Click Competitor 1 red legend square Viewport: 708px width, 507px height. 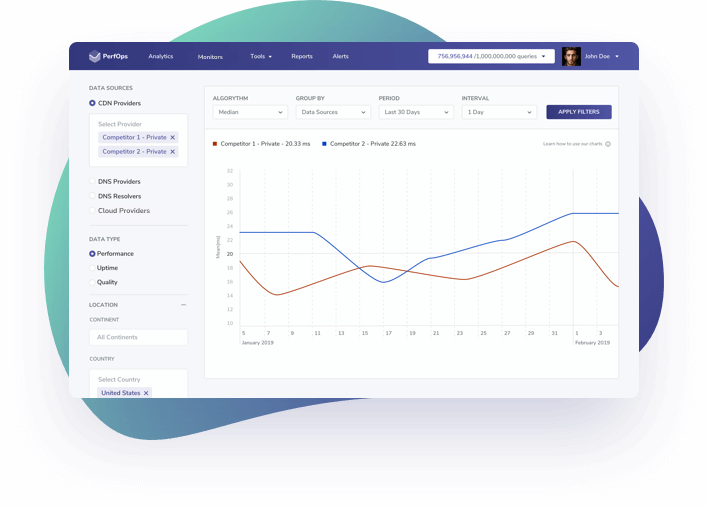(215, 144)
